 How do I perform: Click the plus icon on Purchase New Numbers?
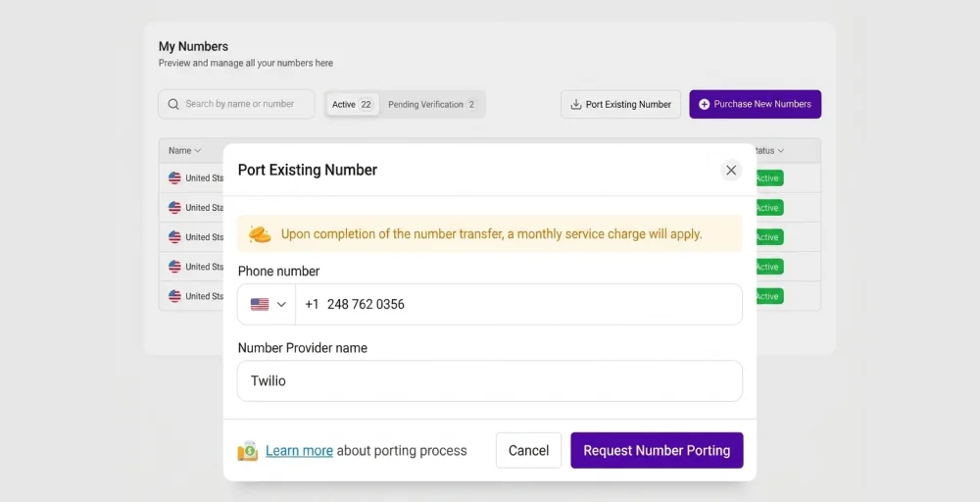click(704, 104)
